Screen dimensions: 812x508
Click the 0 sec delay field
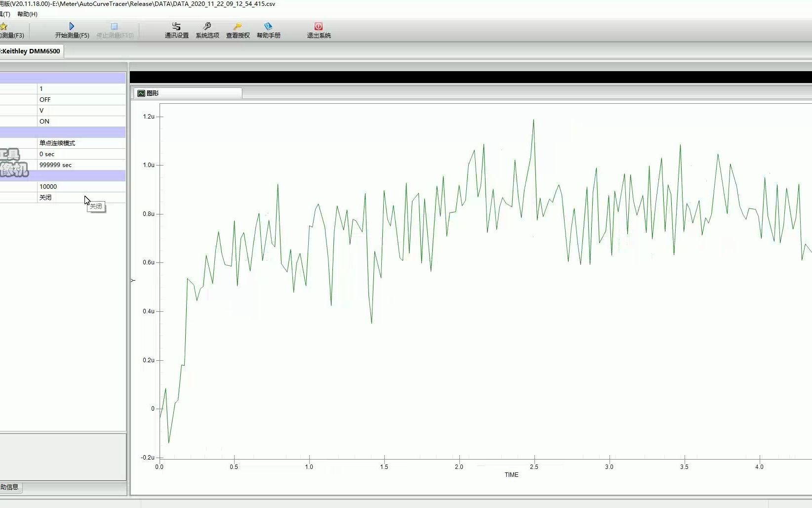click(81, 154)
